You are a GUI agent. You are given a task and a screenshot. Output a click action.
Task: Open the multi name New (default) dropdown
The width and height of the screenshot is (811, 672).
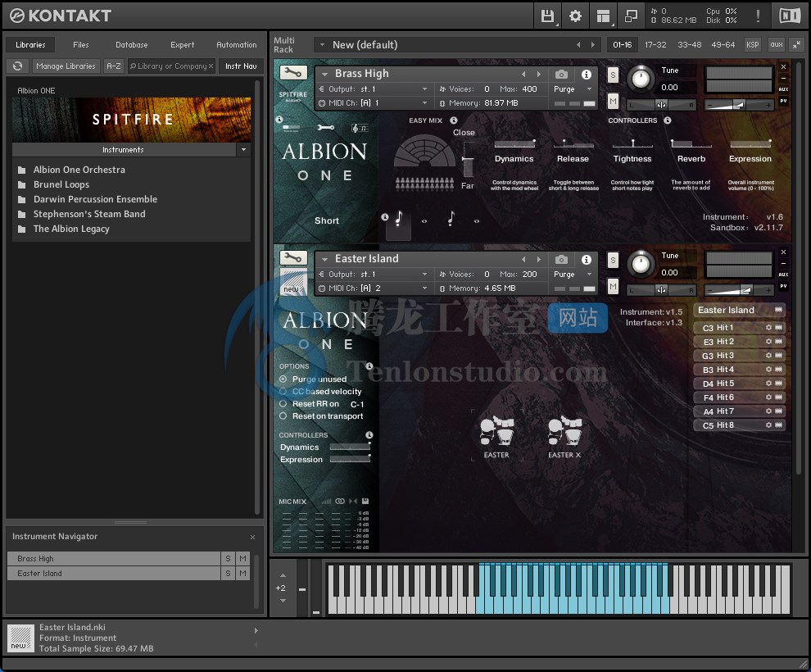tap(322, 45)
